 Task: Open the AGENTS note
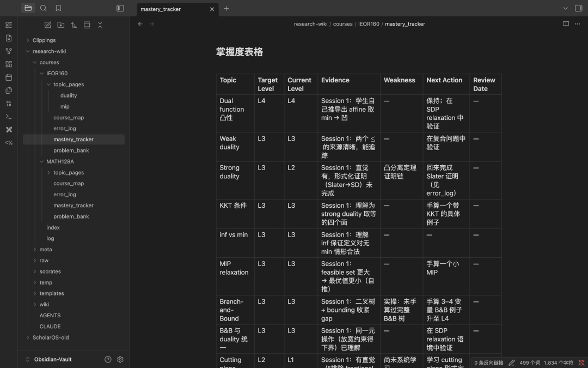click(50, 316)
